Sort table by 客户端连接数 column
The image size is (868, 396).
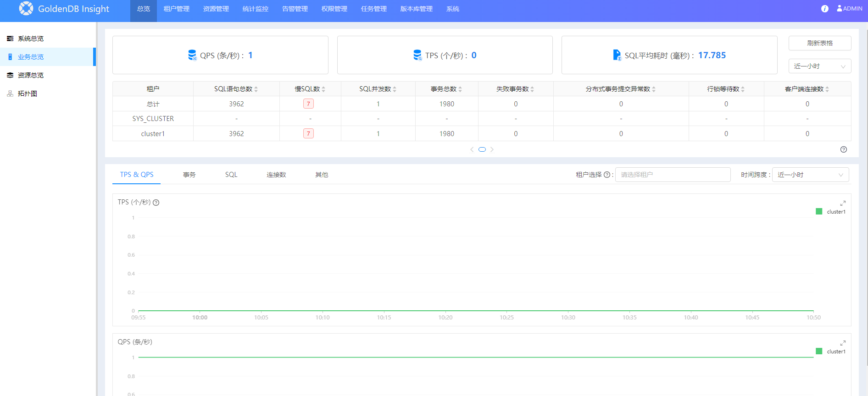pyautogui.click(x=827, y=89)
